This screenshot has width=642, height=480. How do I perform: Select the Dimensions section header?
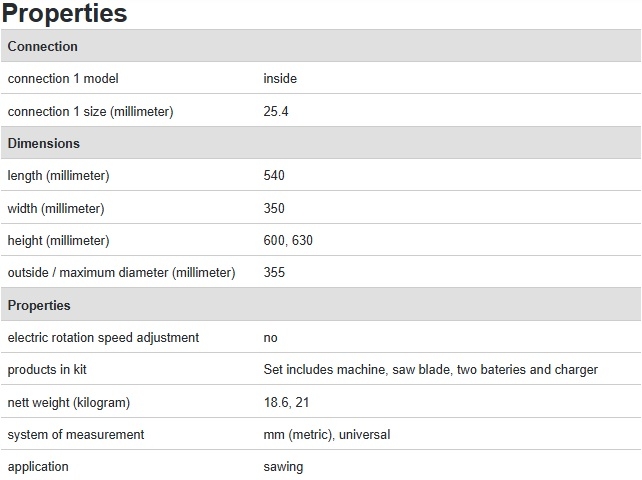click(x=321, y=143)
